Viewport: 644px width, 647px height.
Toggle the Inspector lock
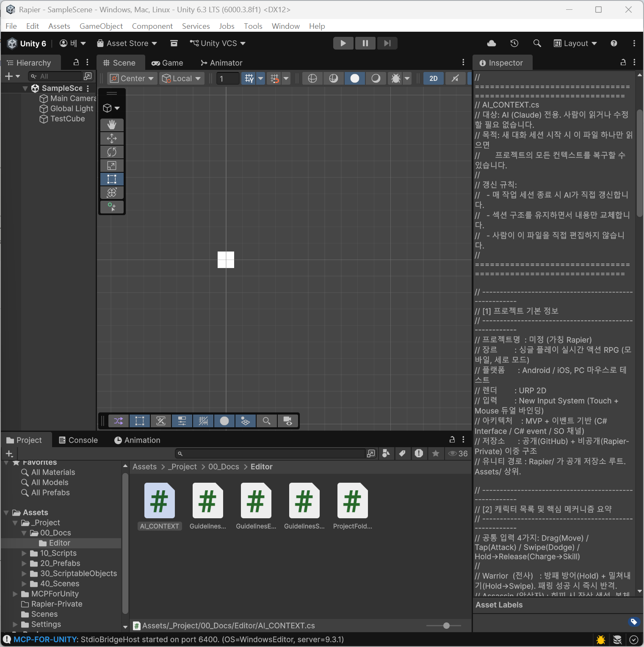(x=623, y=62)
